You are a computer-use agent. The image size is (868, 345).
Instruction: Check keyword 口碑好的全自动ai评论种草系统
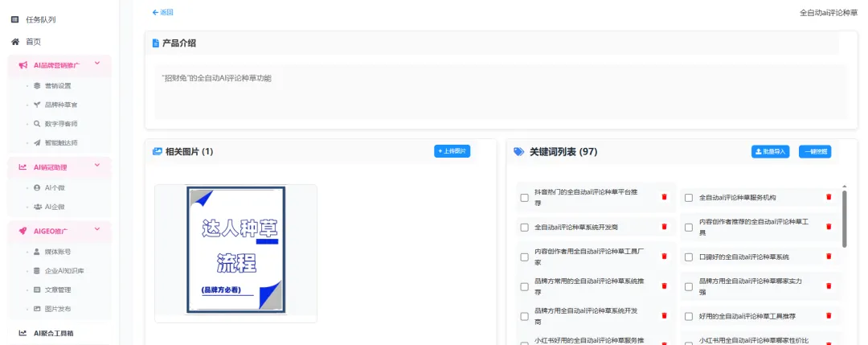[x=689, y=257]
